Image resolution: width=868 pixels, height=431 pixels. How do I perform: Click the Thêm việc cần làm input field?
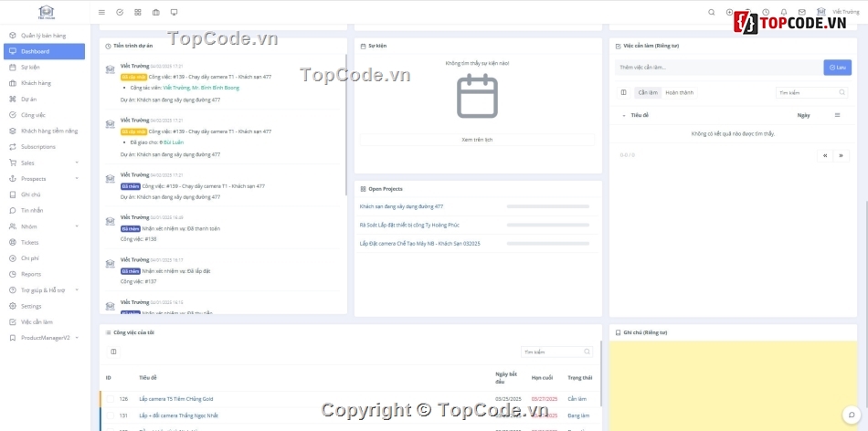click(719, 68)
